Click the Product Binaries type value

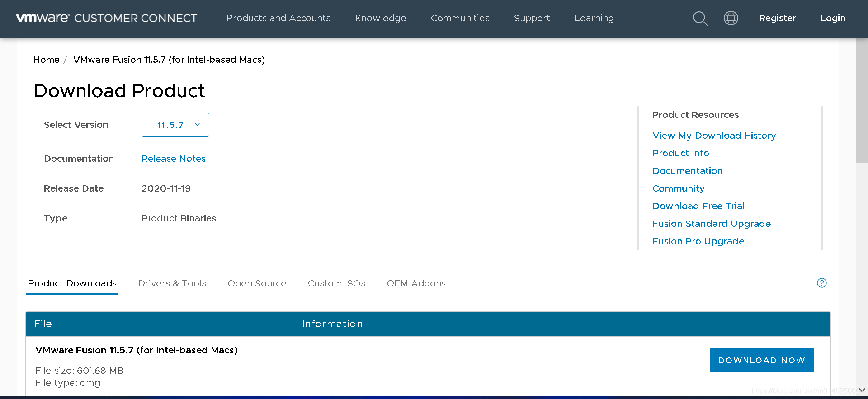pyautogui.click(x=179, y=218)
